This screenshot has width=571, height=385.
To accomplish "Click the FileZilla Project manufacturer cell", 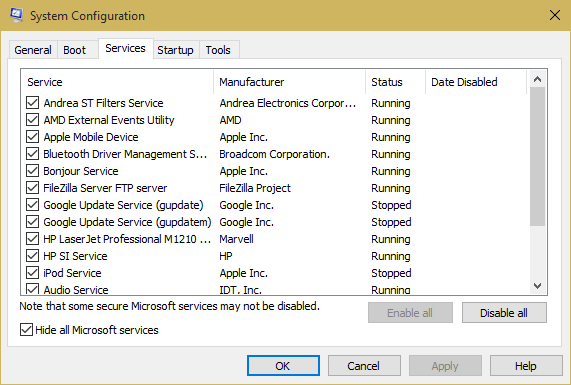I will pyautogui.click(x=255, y=188).
